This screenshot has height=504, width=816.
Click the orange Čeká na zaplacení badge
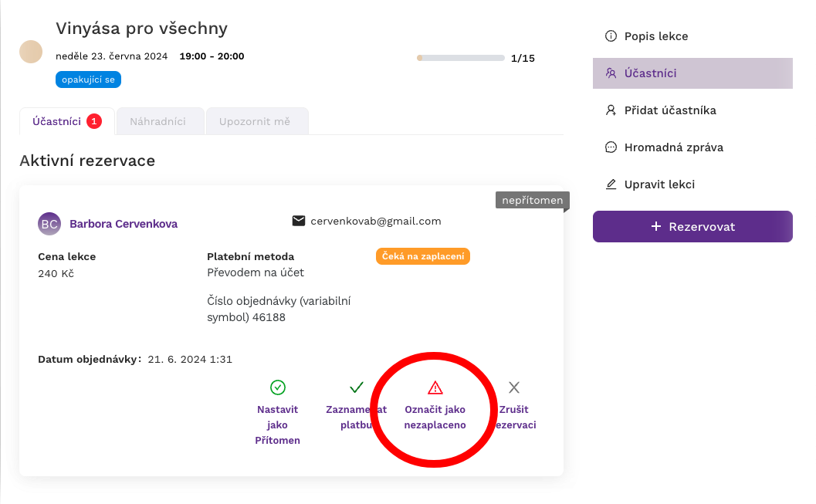pyautogui.click(x=423, y=256)
